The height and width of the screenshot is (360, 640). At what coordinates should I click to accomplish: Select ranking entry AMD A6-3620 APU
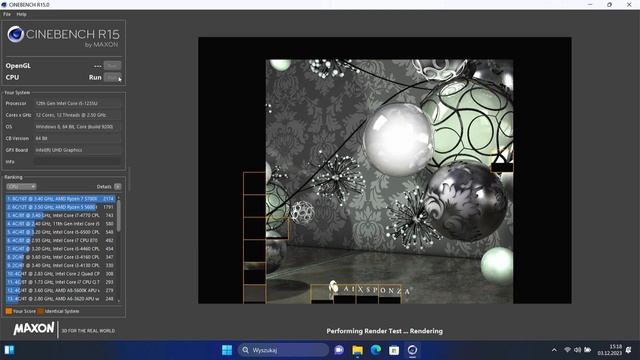coord(61,299)
